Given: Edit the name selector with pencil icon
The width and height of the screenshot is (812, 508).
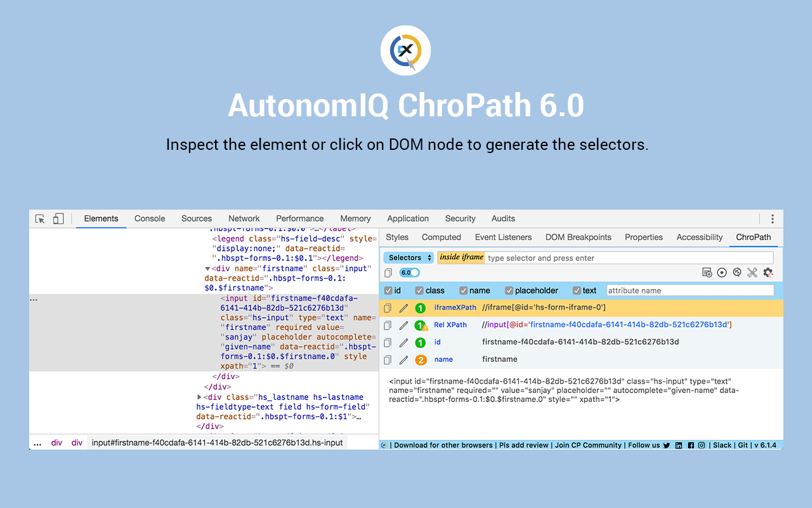Looking at the screenshot, I should pos(403,360).
